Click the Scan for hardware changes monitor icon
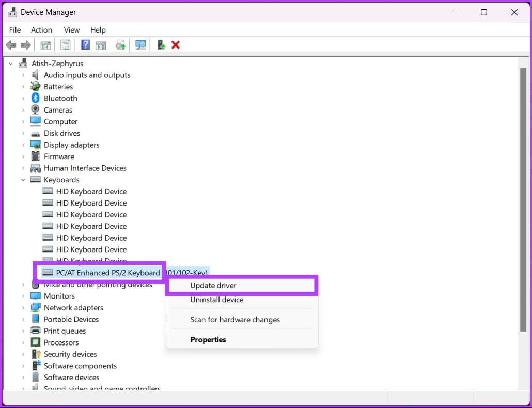 (x=140, y=45)
